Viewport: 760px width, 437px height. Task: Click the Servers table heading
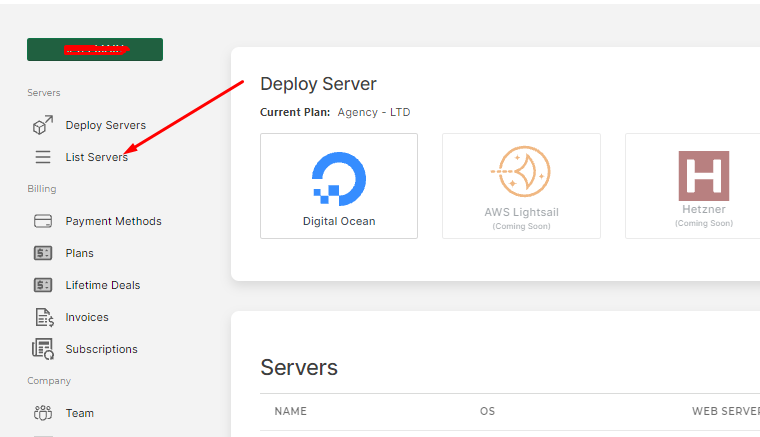(x=299, y=367)
